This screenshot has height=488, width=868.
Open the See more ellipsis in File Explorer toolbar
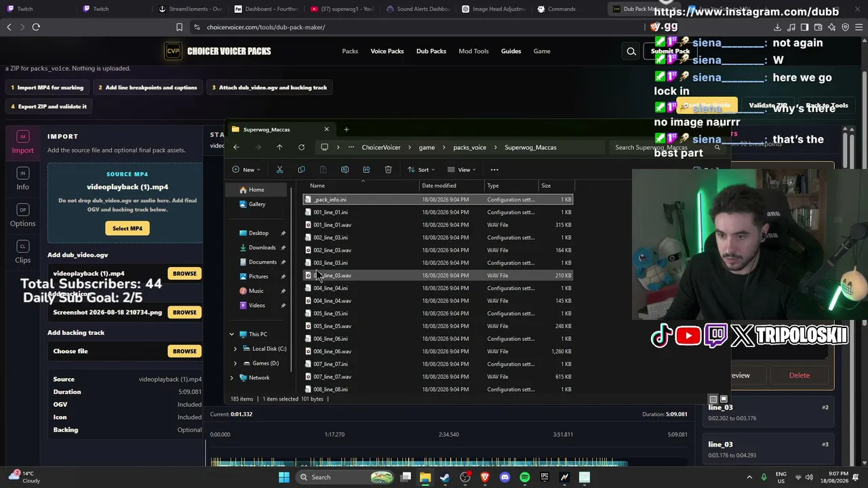click(494, 169)
